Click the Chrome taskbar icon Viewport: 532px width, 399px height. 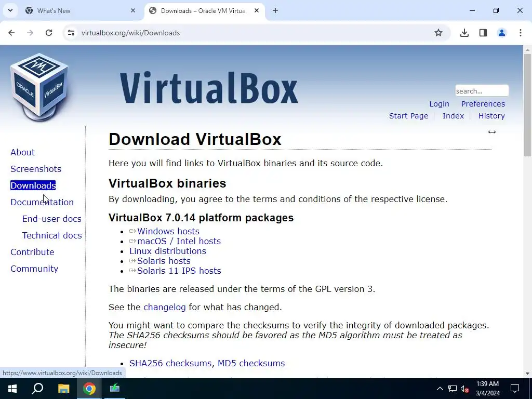pyautogui.click(x=89, y=389)
